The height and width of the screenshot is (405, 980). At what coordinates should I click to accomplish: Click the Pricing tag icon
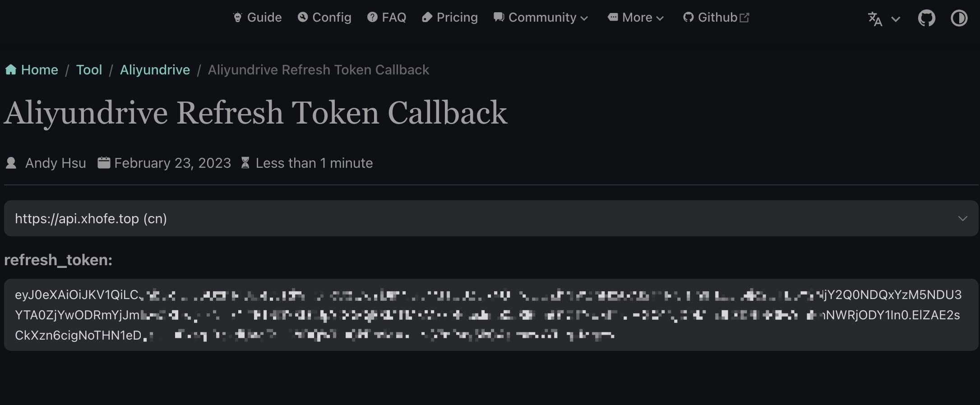[x=427, y=18]
